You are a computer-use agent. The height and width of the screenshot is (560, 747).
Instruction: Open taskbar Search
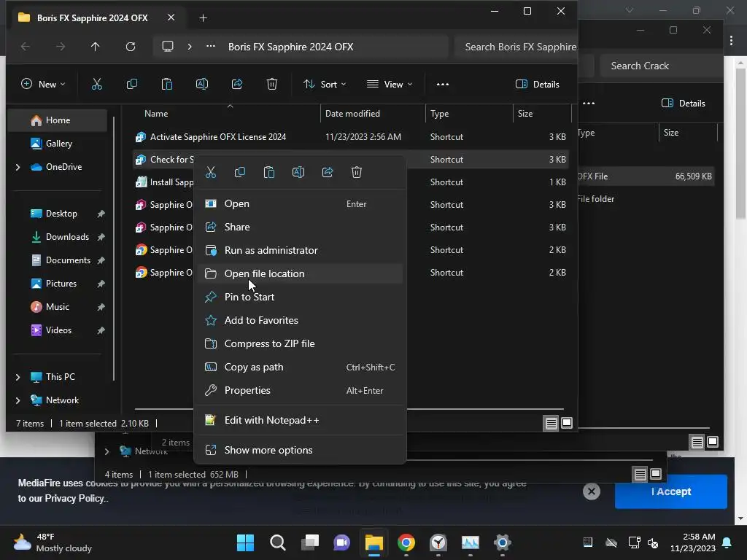click(278, 542)
